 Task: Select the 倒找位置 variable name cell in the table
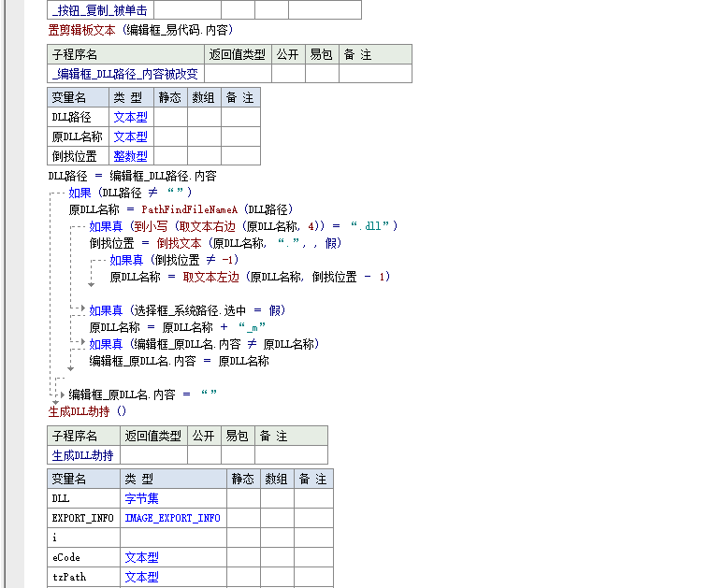[78, 156]
